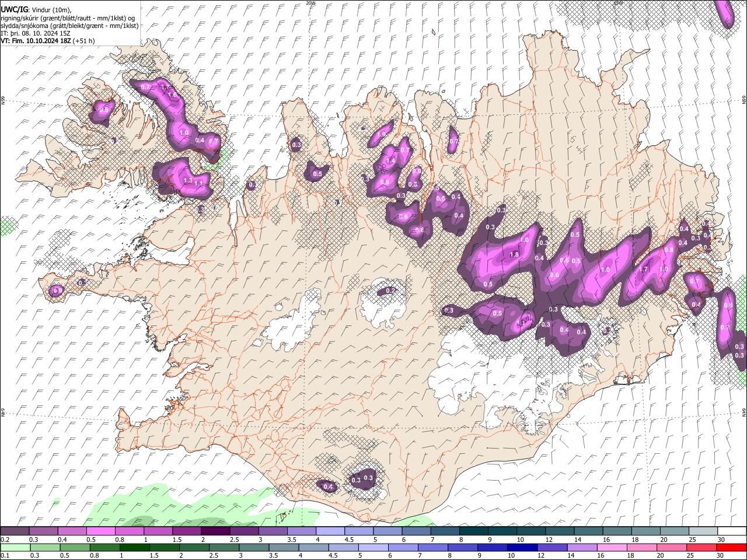
Task: Click the '25' label under the top legend row
Action: 693,540
